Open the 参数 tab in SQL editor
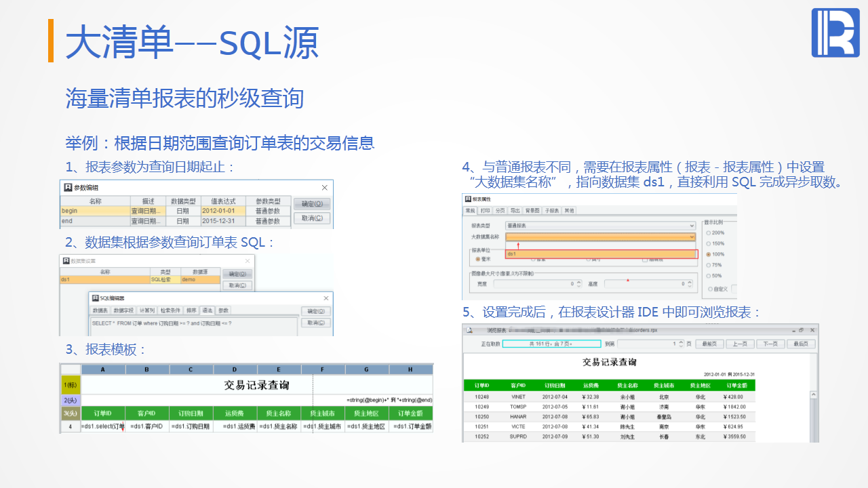 (x=223, y=310)
